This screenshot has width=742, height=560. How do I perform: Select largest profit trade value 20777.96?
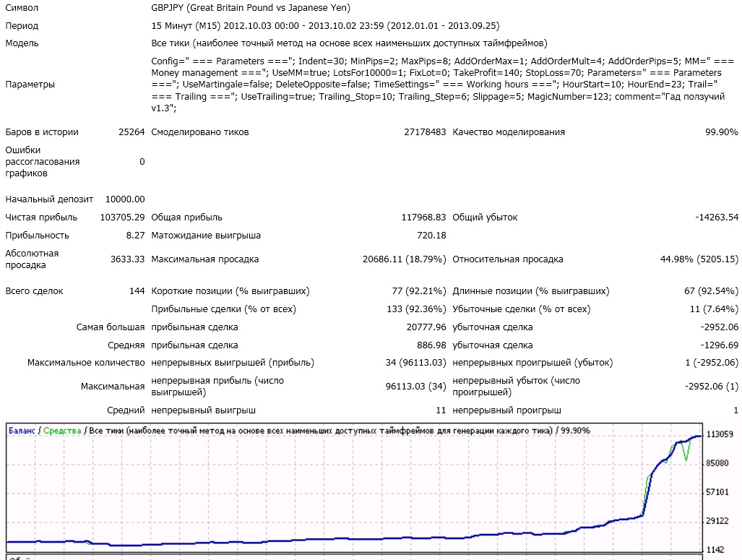click(x=426, y=327)
